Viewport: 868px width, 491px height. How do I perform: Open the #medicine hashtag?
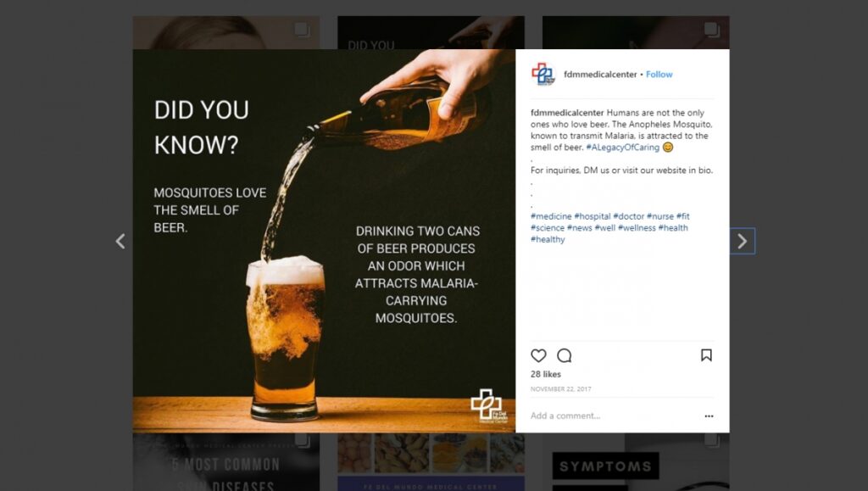[x=551, y=216]
